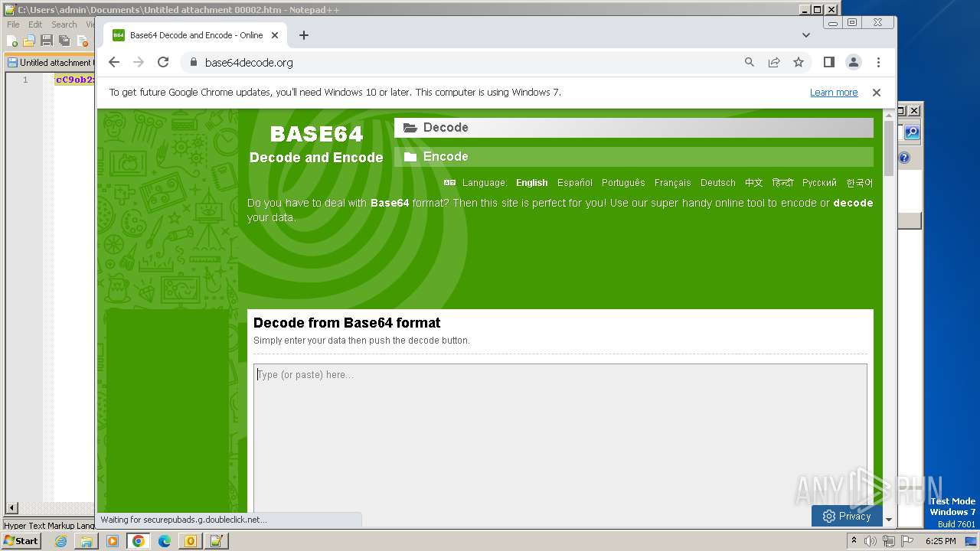Click the Close file icon in Notepad++ toolbar
Screen dimensions: 980x551
82,41
